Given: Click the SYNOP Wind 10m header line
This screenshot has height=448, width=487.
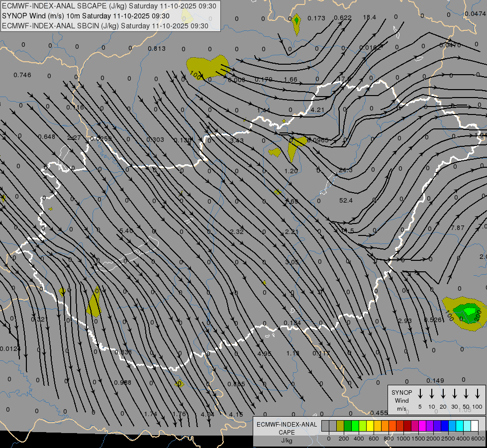Looking at the screenshot, I should click(x=86, y=16).
